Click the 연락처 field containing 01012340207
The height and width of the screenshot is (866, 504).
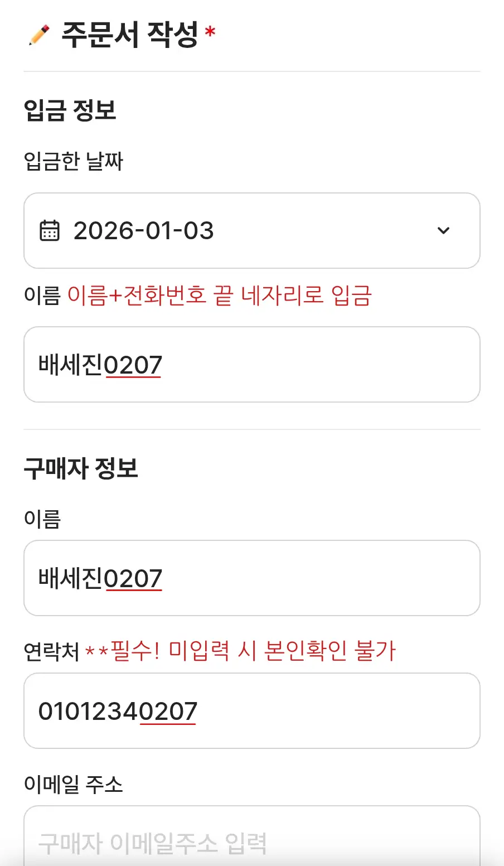tap(251, 711)
